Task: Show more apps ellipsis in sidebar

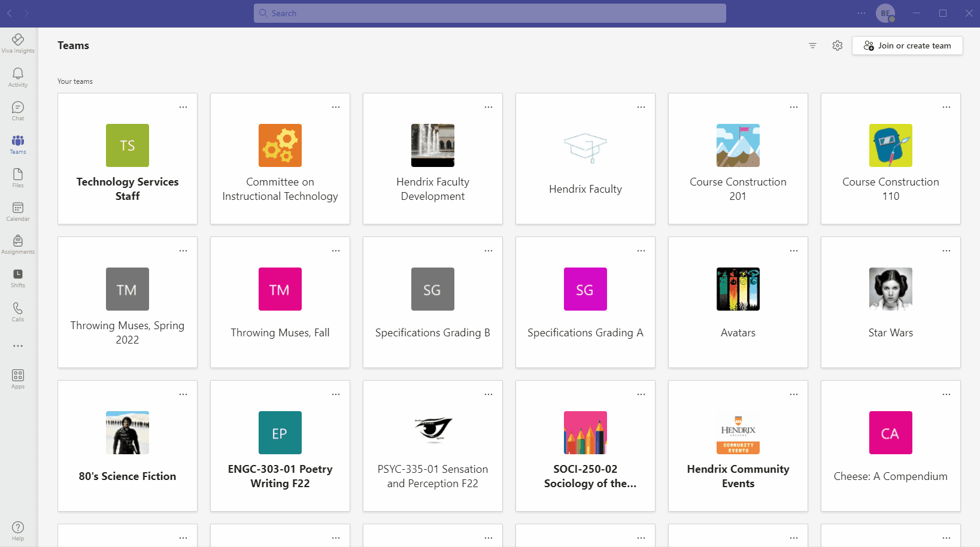Action: (18, 346)
